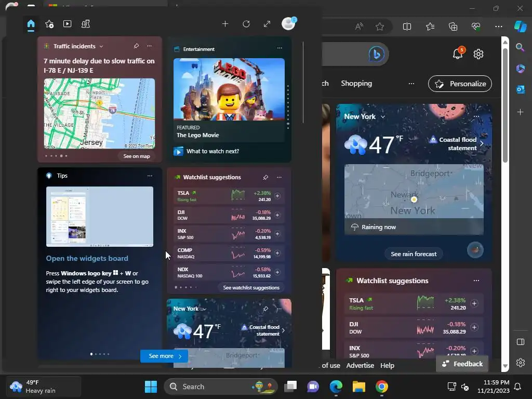Click the taskbar Search box
Screen dimensions: 532x399
pos(220,387)
